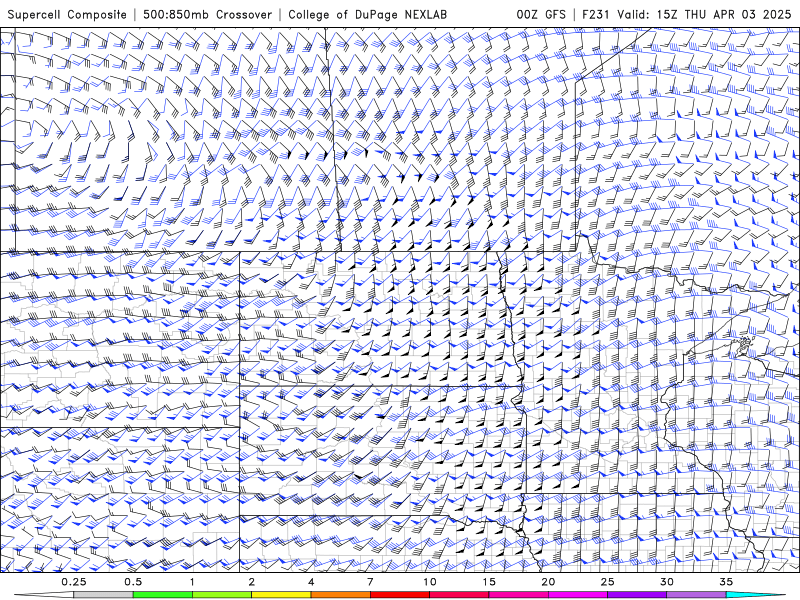Click the legend value 30
The width and height of the screenshot is (800, 600).
[x=666, y=582]
